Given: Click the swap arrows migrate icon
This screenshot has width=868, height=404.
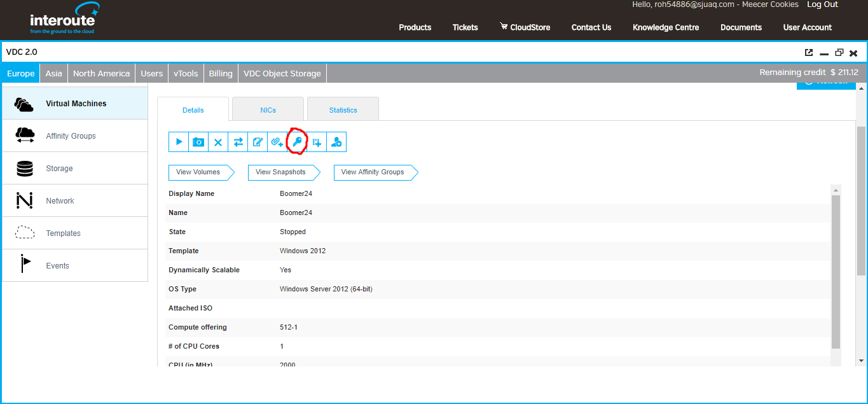Looking at the screenshot, I should [x=238, y=142].
